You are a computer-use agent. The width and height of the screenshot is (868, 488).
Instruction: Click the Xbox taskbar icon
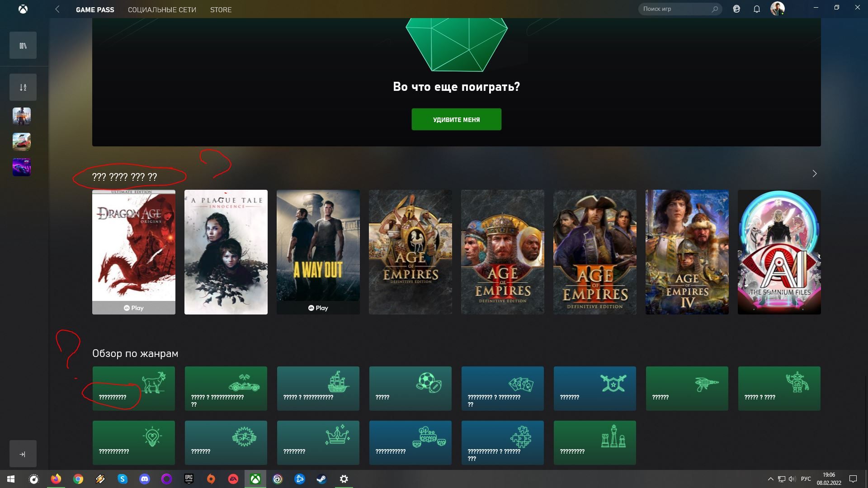point(255,479)
